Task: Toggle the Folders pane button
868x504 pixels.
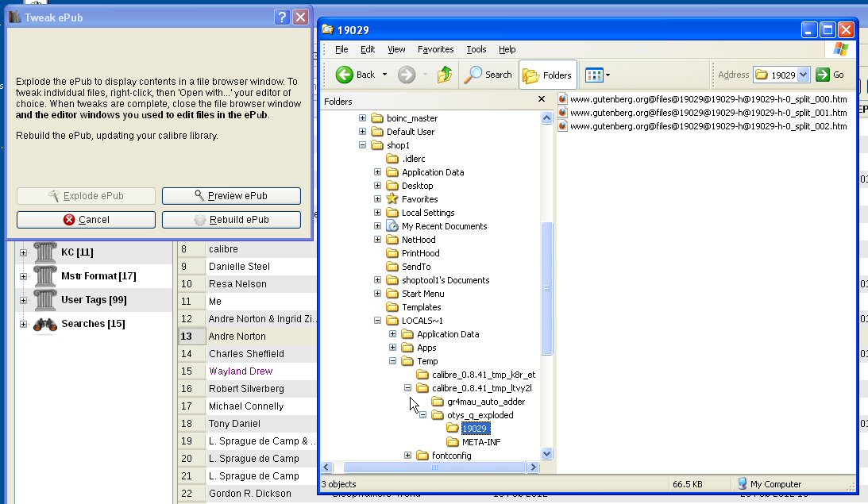Action: pos(547,75)
